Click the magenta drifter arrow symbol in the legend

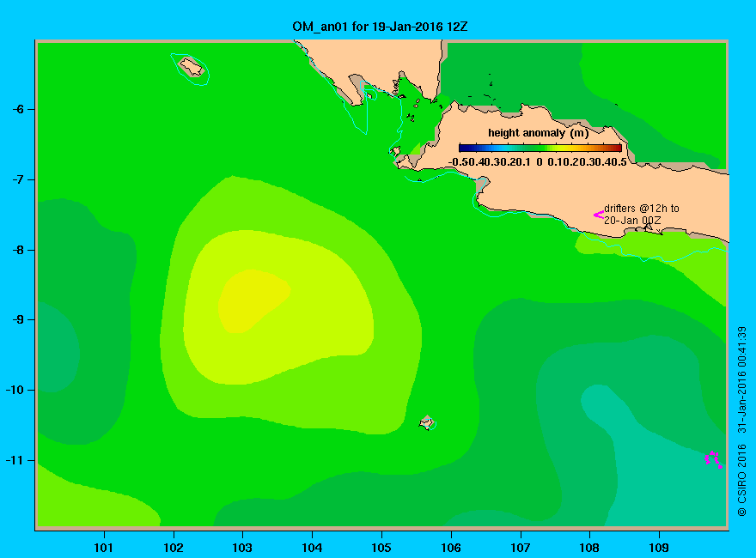pos(598,215)
